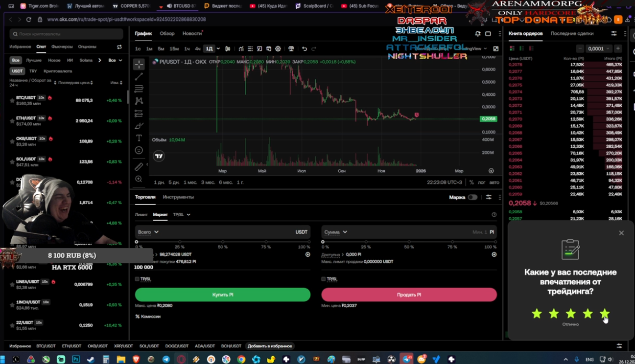Change the candlestick chart type

(228, 49)
